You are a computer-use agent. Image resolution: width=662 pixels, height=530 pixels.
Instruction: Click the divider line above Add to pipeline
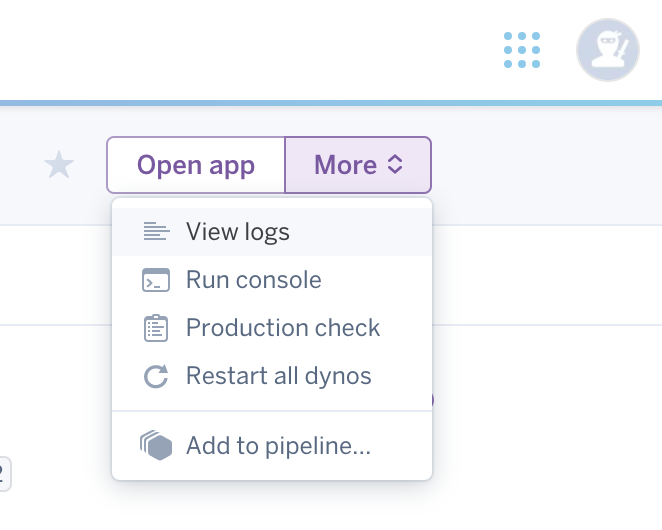(272, 411)
